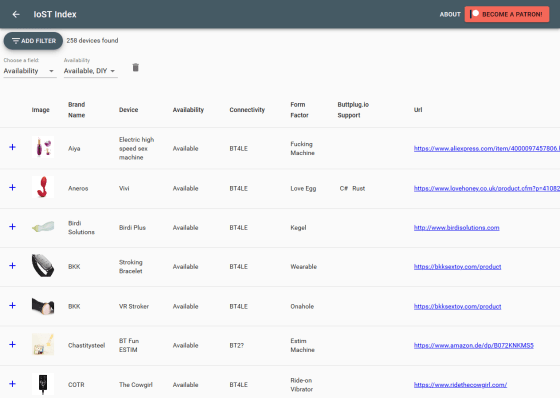The width and height of the screenshot is (560, 398).
Task: Sort by Availability column header
Action: 188,110
